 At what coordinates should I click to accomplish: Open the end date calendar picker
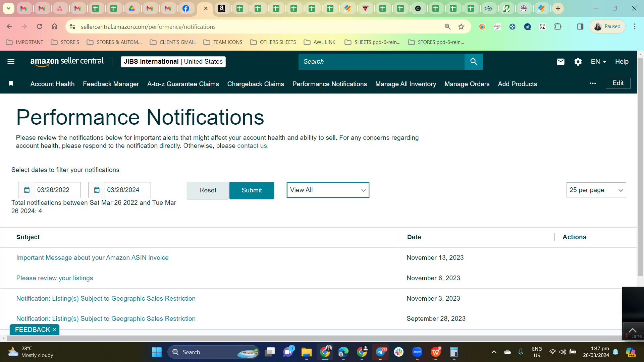point(97,190)
